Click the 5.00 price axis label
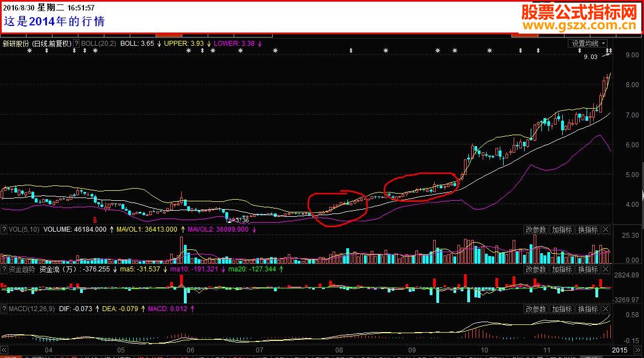Image resolution: width=644 pixels, height=358 pixels. (x=632, y=175)
